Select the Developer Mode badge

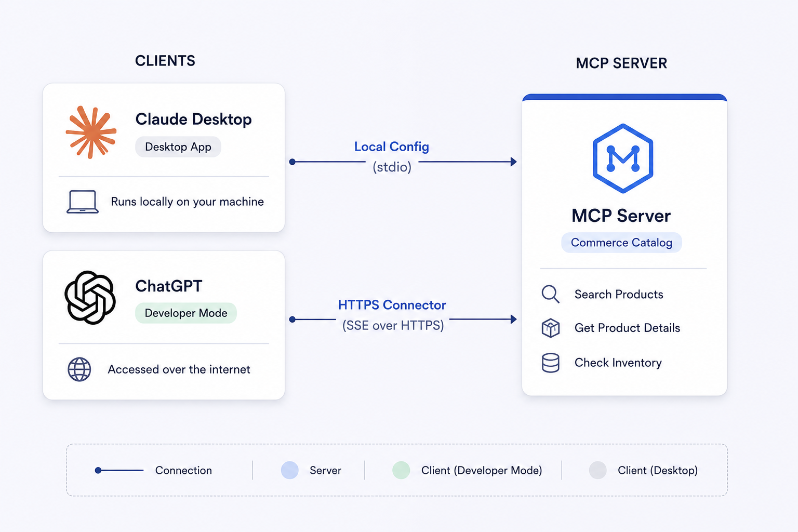[186, 313]
